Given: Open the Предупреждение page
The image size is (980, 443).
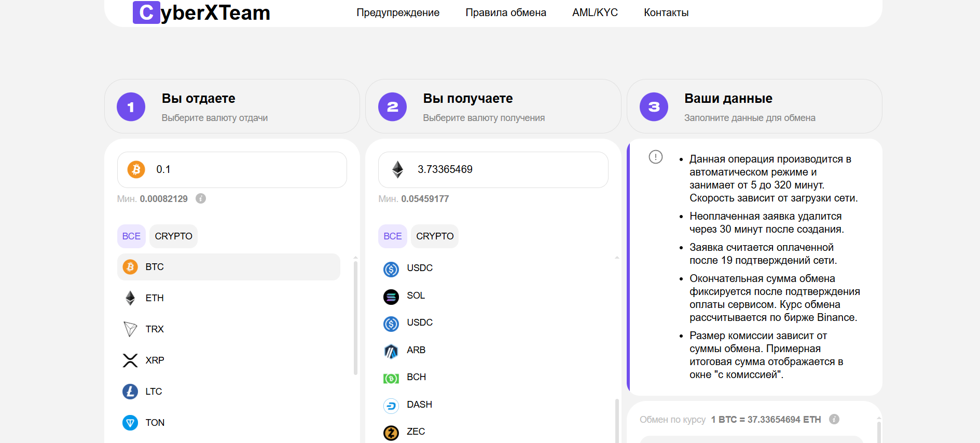Looking at the screenshot, I should (x=398, y=12).
